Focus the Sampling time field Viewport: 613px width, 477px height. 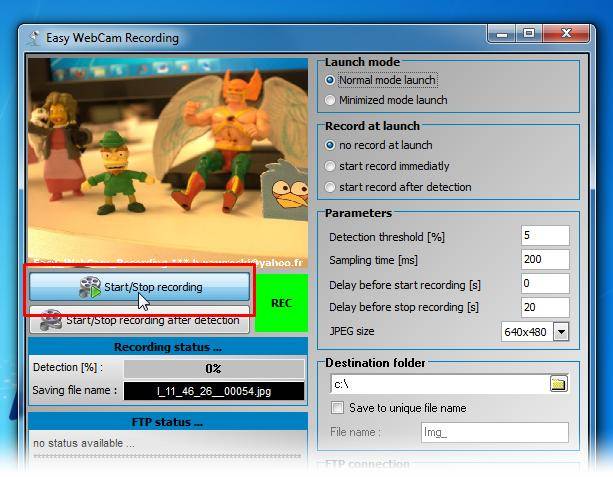pos(545,259)
